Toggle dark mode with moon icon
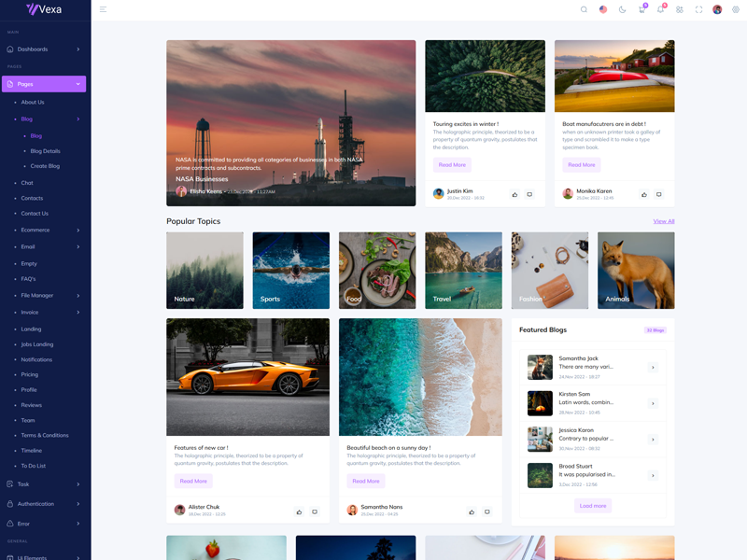The height and width of the screenshot is (560, 747). pos(623,9)
